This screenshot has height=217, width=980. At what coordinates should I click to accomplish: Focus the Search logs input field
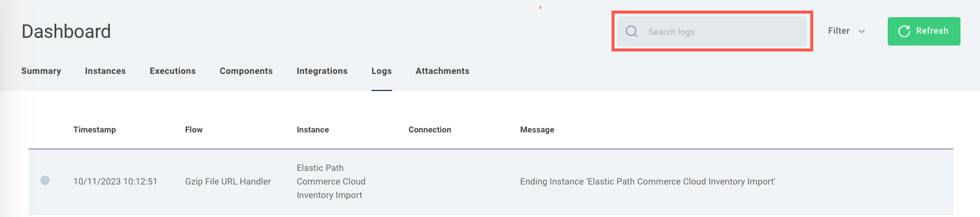712,31
